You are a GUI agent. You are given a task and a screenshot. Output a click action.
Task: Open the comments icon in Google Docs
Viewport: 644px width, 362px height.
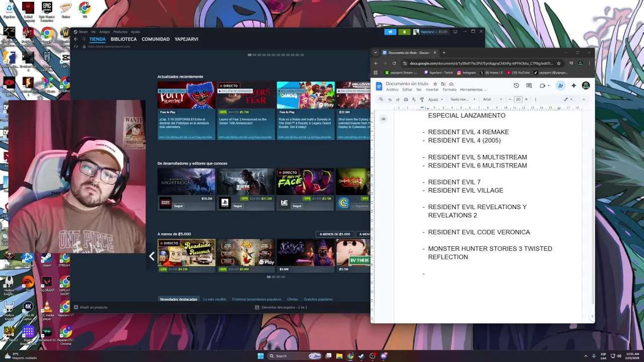click(529, 85)
